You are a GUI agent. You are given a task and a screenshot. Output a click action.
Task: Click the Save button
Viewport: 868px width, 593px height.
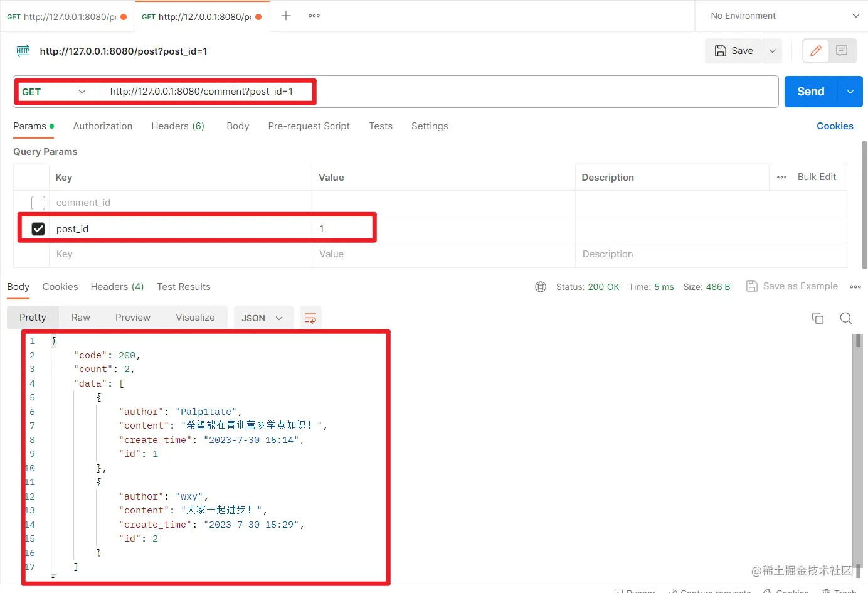[734, 51]
